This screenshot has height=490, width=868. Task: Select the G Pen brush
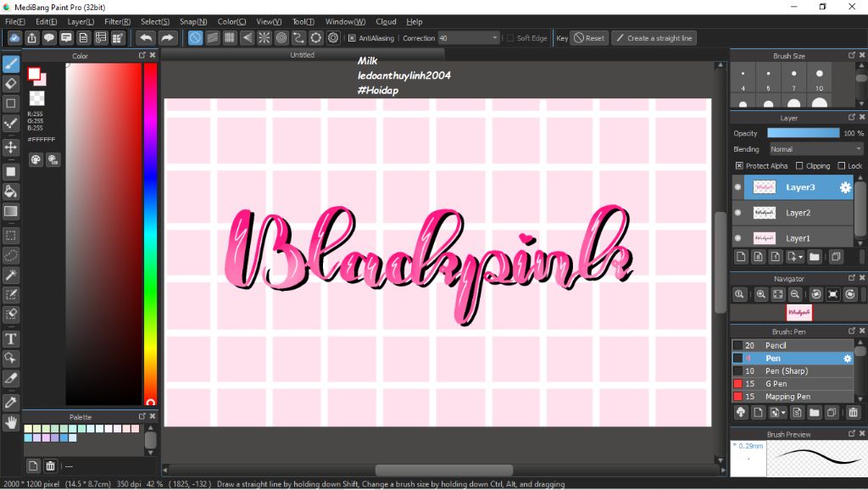tap(793, 384)
